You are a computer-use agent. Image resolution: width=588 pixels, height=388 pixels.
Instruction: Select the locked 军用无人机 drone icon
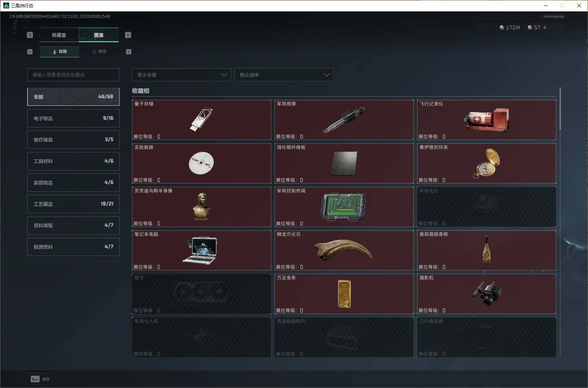pyautogui.click(x=201, y=337)
